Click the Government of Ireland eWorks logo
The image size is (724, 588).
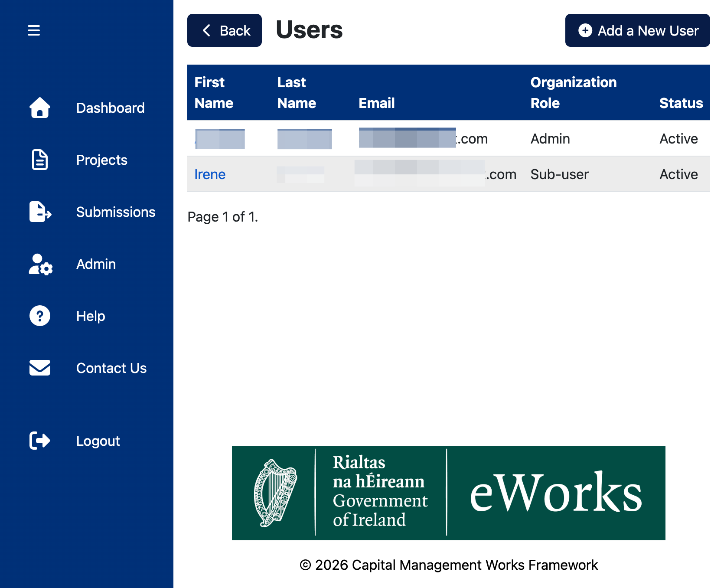click(449, 493)
